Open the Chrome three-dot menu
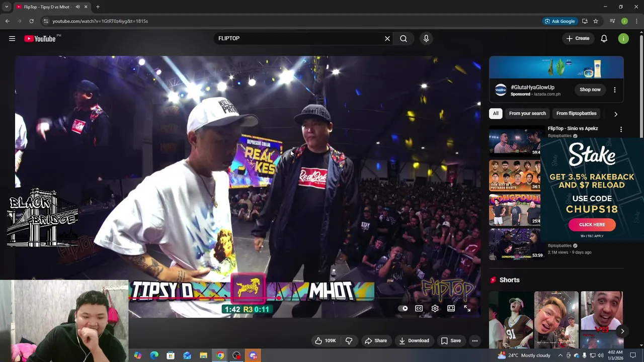 click(636, 21)
